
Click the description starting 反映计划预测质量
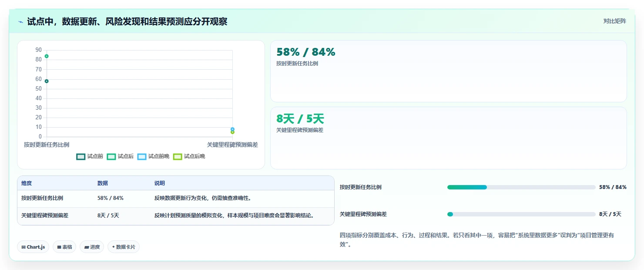click(x=234, y=216)
